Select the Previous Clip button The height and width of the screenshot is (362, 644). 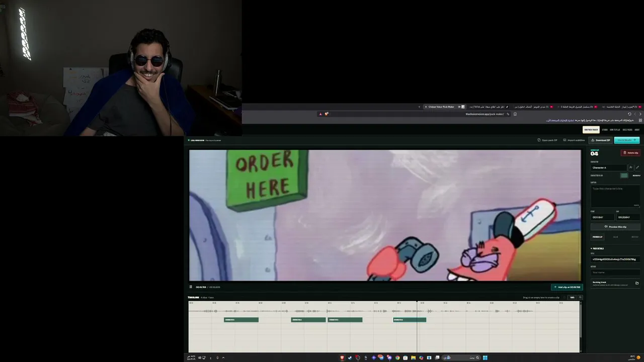598,237
